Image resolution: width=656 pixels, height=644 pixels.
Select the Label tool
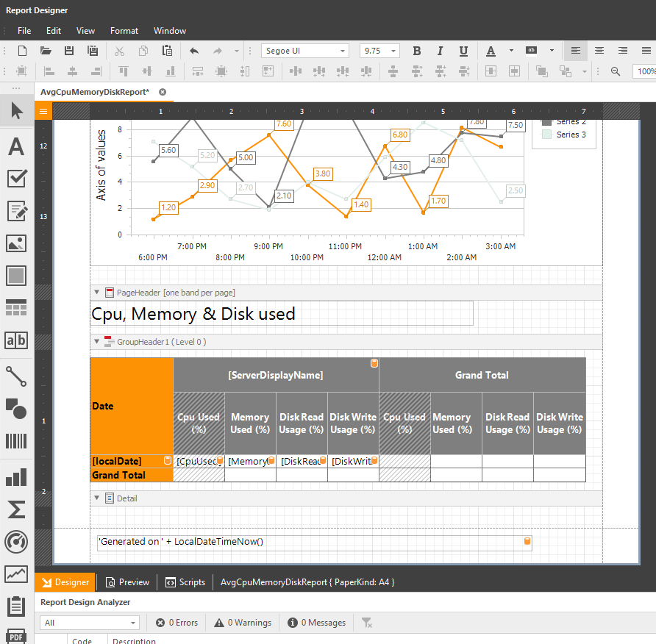pos(16,146)
